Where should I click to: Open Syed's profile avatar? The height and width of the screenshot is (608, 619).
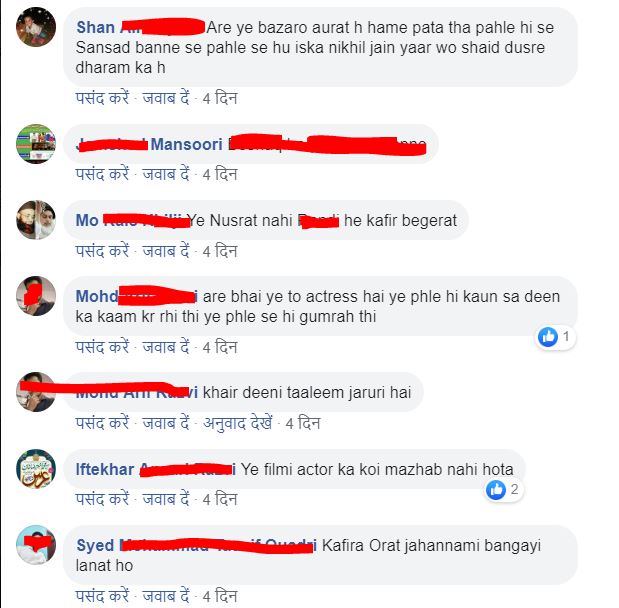pyautogui.click(x=36, y=545)
